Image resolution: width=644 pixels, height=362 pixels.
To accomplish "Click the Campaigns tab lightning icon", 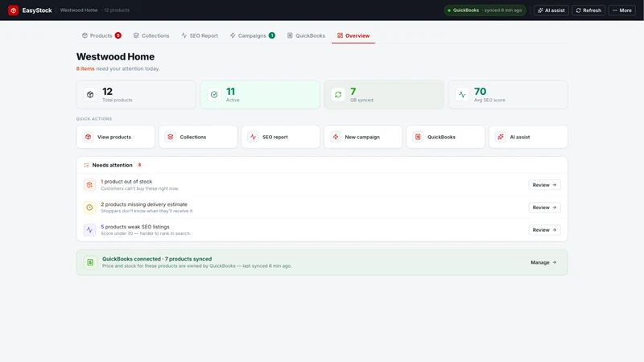I will point(233,35).
